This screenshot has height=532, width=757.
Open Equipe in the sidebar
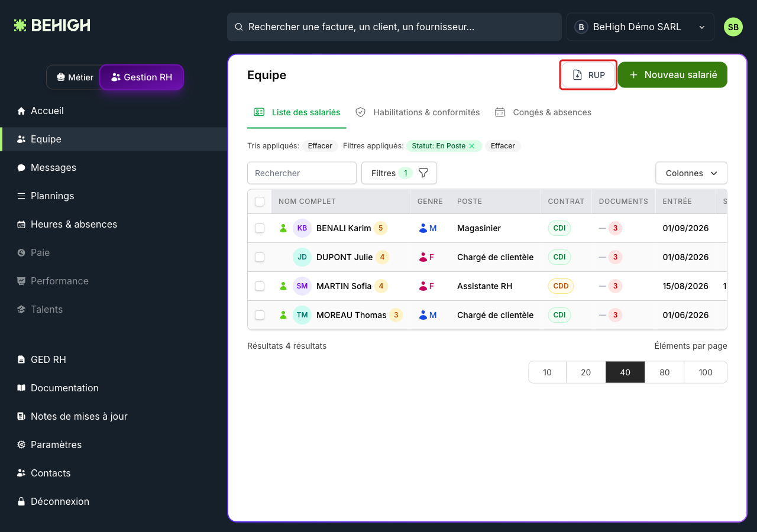pyautogui.click(x=114, y=140)
